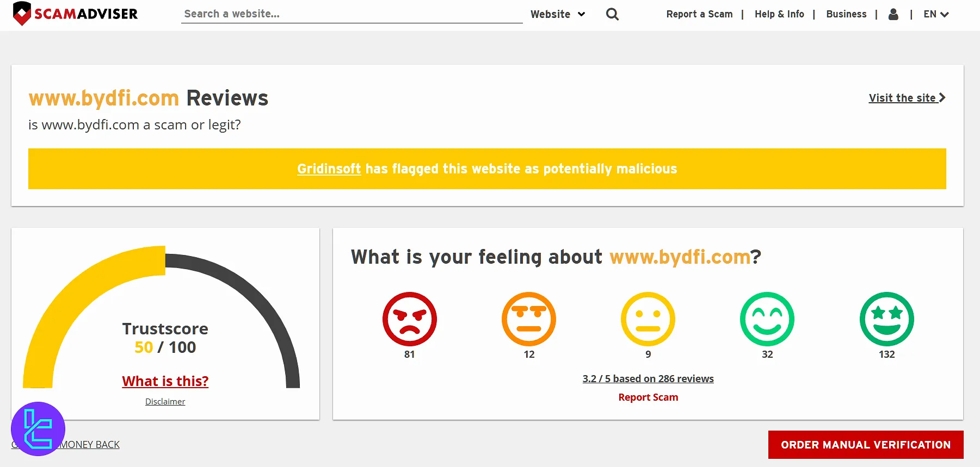
Task: Click Order Manual Verification button
Action: [x=866, y=445]
